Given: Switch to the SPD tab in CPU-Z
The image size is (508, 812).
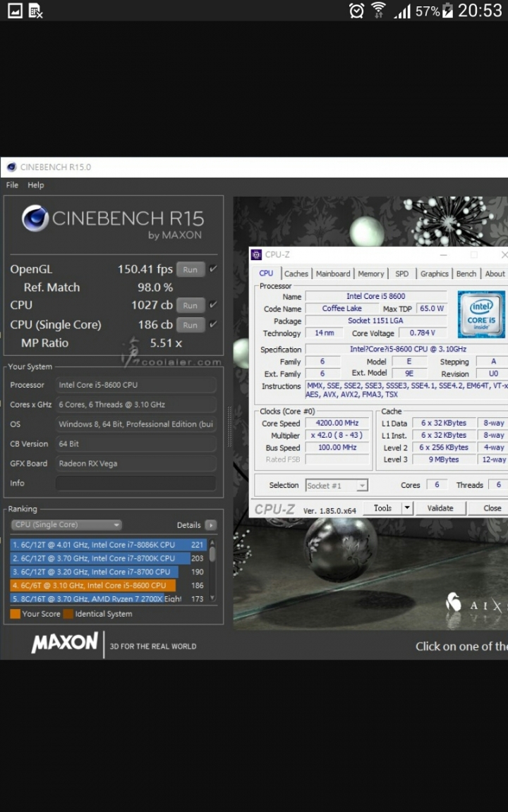Looking at the screenshot, I should 402,274.
